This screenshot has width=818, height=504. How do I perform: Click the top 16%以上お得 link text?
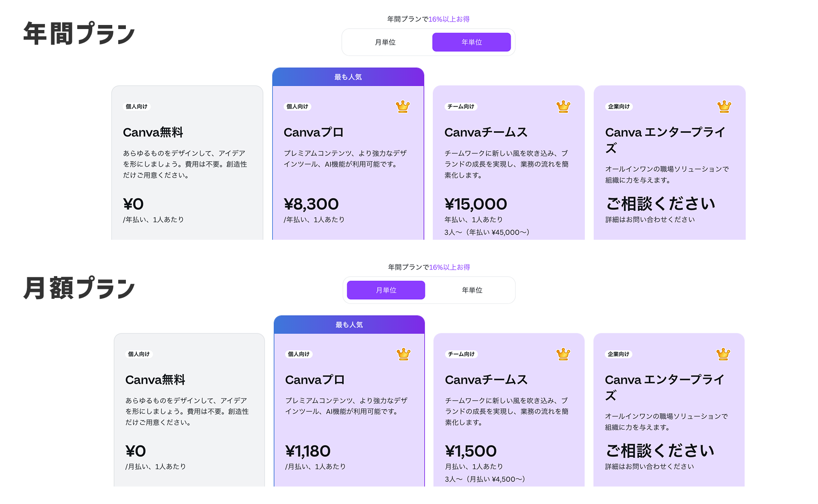449,19
